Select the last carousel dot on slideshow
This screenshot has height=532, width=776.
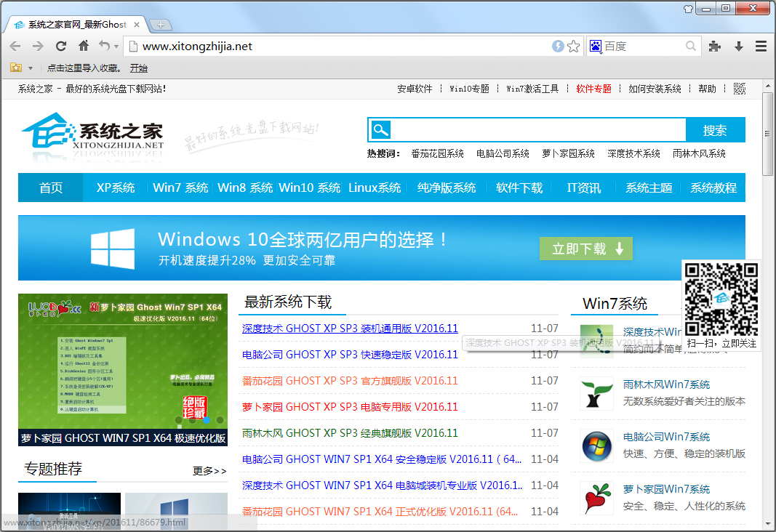[x=220, y=419]
